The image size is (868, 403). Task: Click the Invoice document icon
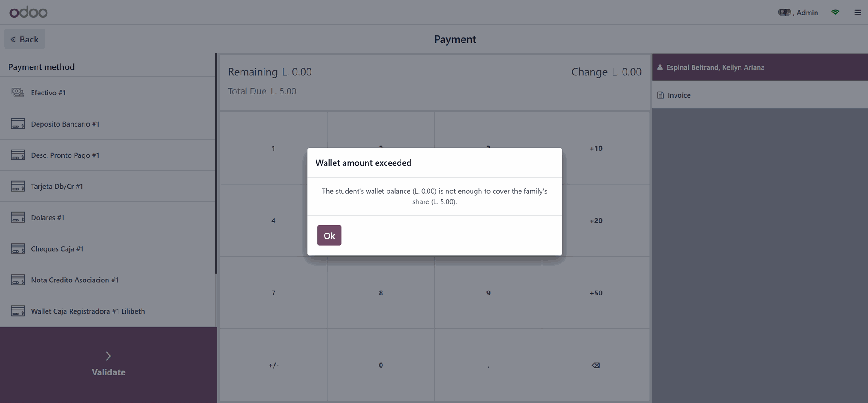[660, 95]
